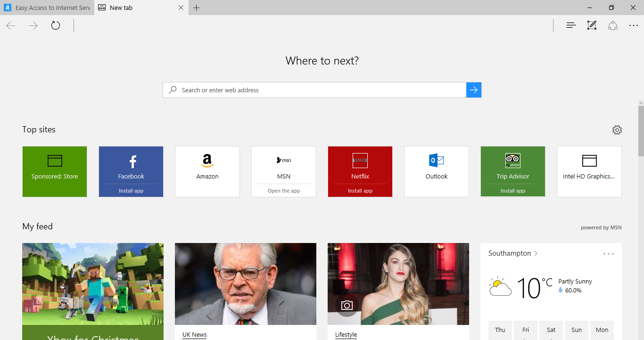Image resolution: width=644 pixels, height=340 pixels.
Task: Open the Sponsored: Store tile
Action: click(x=55, y=171)
